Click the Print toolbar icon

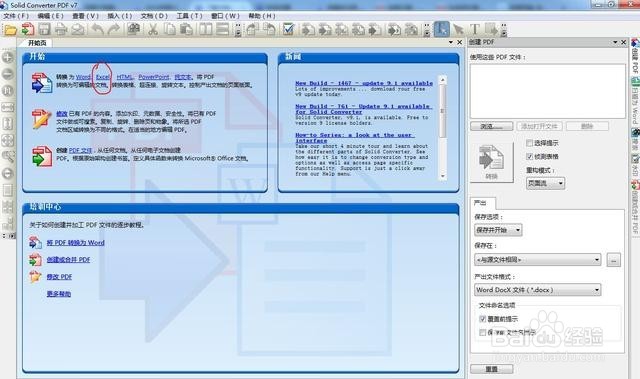coord(61,29)
